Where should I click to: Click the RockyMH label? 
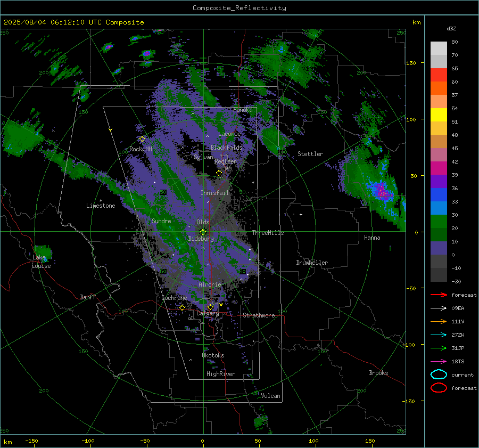pos(141,149)
